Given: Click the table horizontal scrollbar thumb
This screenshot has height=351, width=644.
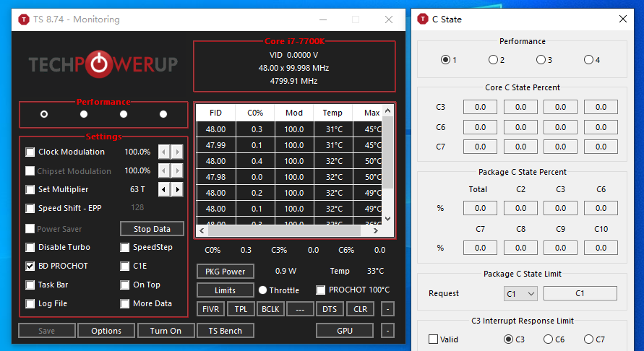Looking at the screenshot, I should 284,230.
